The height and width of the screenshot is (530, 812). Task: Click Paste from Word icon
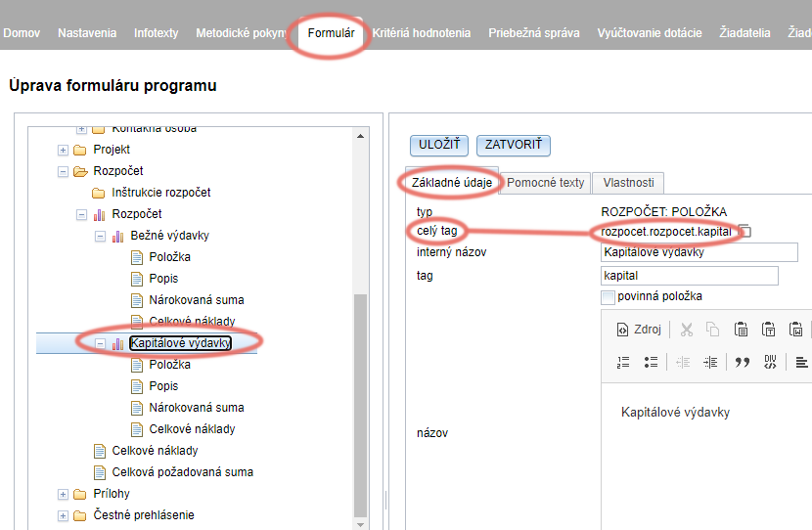(796, 330)
